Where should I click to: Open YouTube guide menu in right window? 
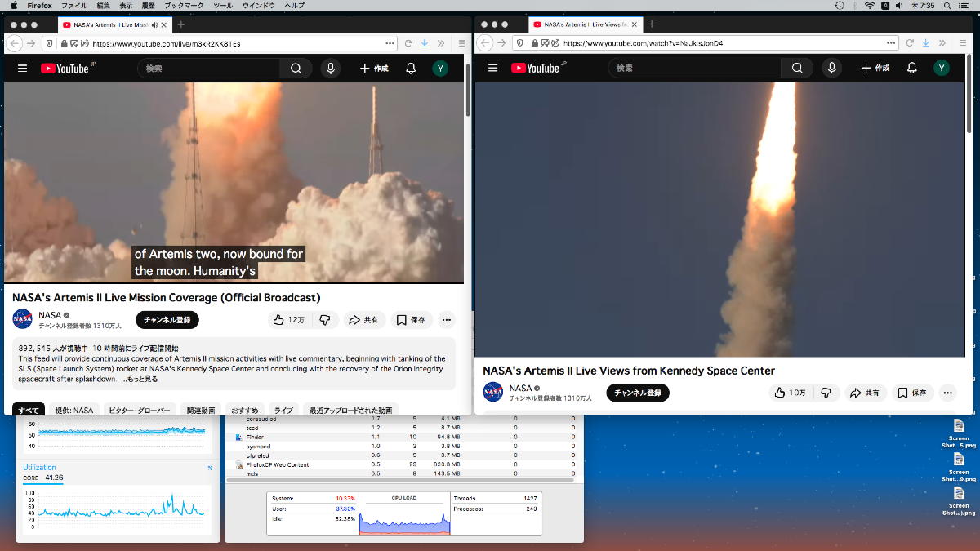click(492, 69)
